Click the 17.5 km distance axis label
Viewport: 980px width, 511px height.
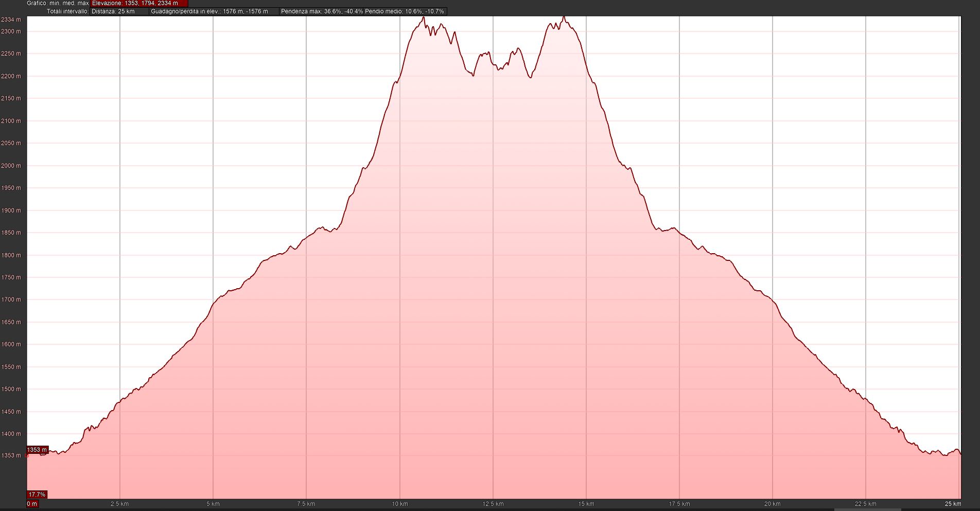click(679, 504)
